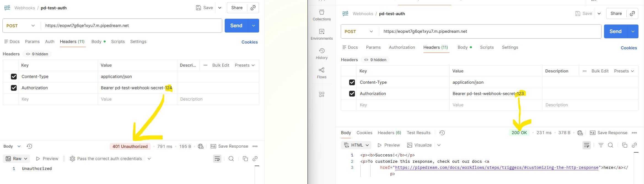The height and width of the screenshot is (184, 644).
Task: Click Bulk Edit in right window headers table
Action: 600,71
